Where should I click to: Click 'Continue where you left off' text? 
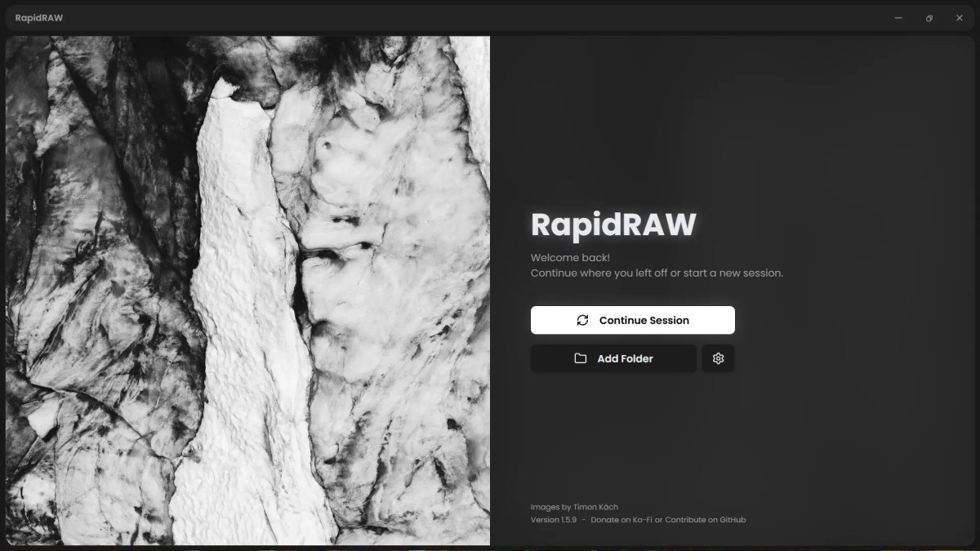(599, 273)
